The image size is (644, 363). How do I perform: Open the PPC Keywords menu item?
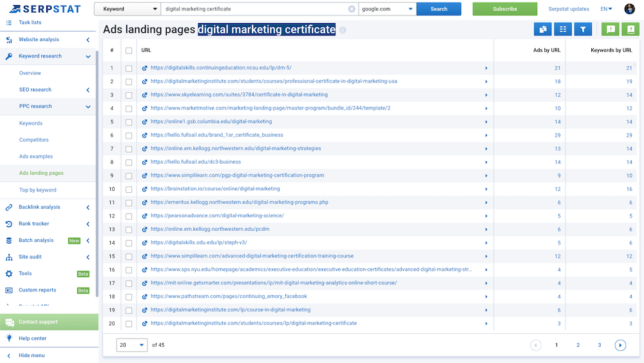(x=31, y=123)
